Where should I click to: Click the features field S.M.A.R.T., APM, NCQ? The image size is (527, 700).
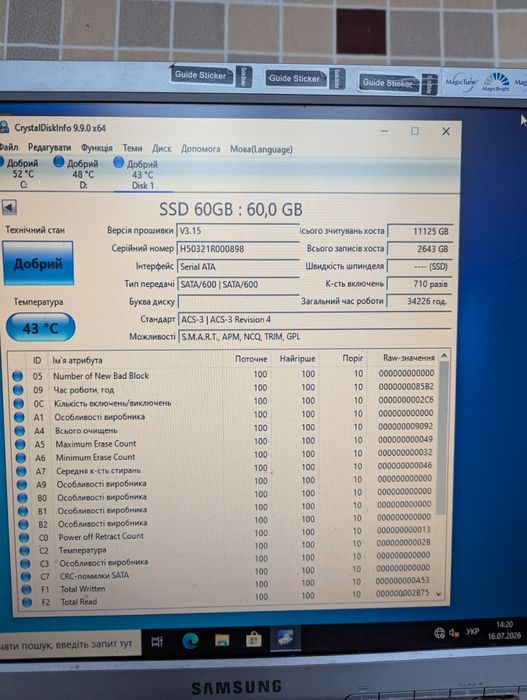(314, 336)
